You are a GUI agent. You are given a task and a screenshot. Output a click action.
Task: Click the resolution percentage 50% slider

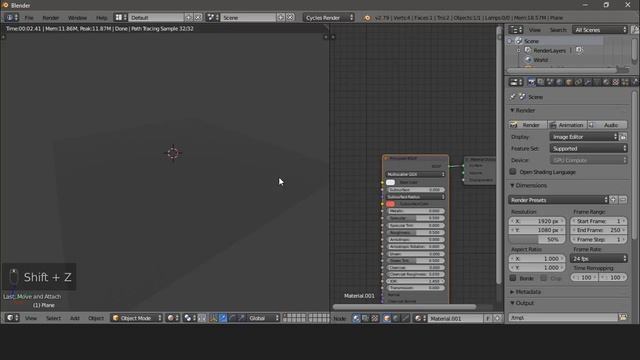click(537, 240)
